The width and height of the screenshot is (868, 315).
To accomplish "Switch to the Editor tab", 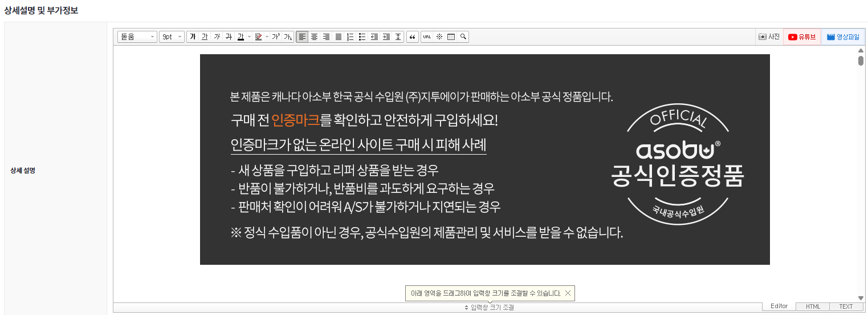I will pyautogui.click(x=779, y=306).
